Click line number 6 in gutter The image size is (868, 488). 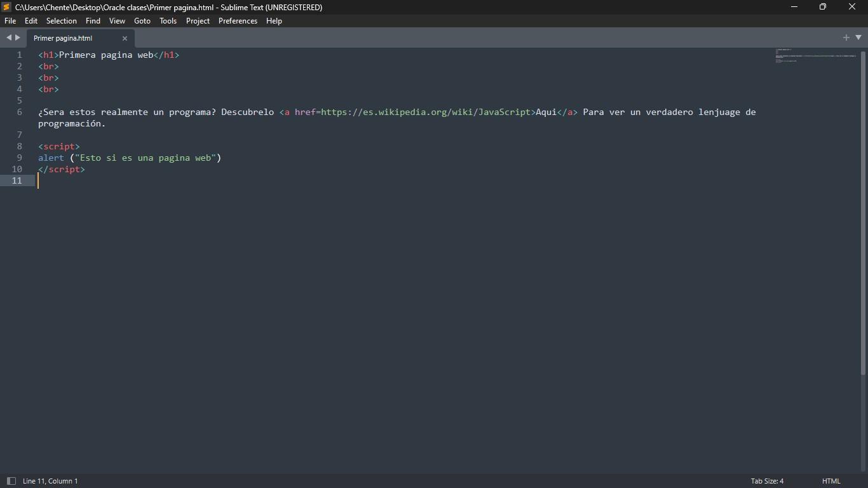click(19, 112)
